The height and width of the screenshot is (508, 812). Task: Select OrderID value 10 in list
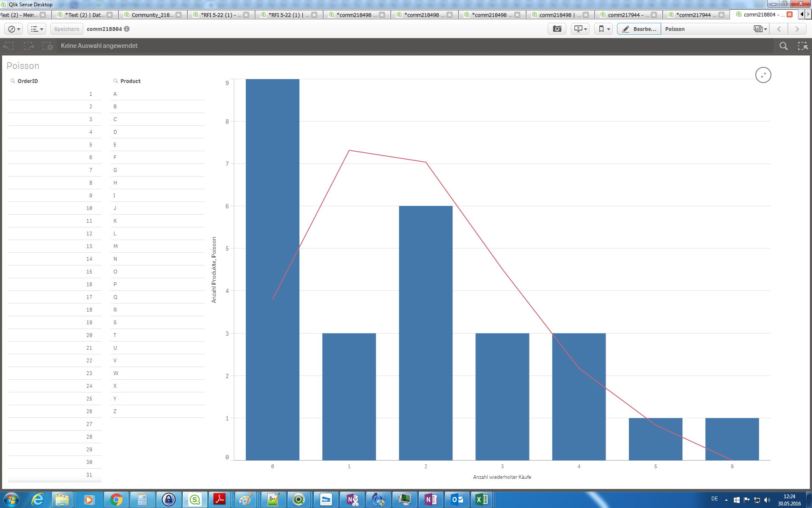pos(89,208)
